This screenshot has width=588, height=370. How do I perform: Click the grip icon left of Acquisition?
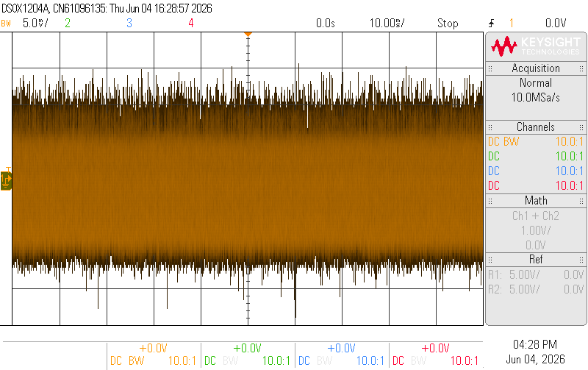point(490,68)
